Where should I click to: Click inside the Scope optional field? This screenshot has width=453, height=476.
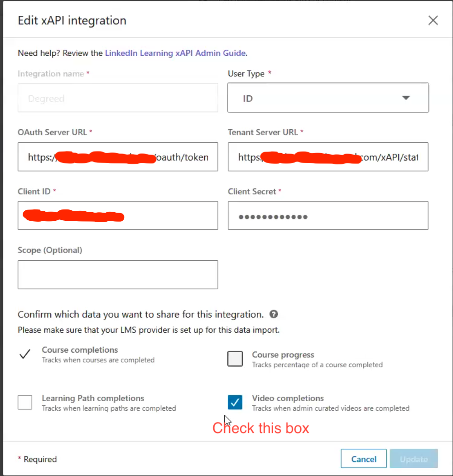coord(118,274)
